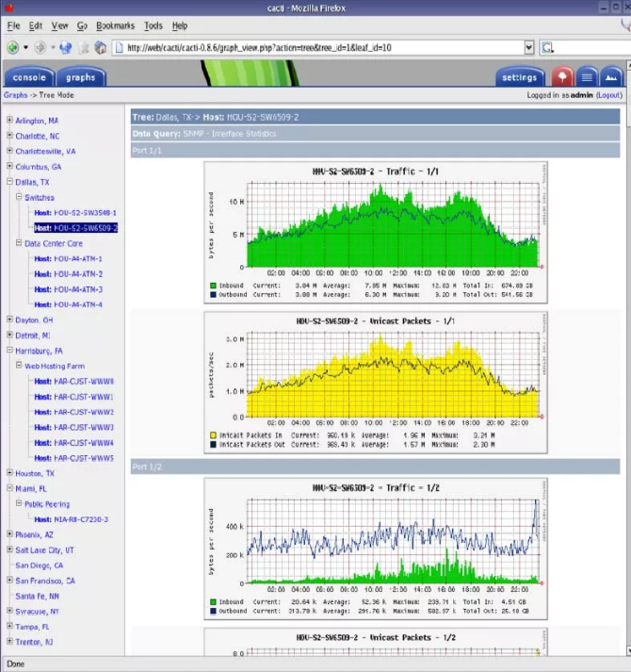Collapse the Web Hosting Farm branch
Screen dimensions: 631x672
click(x=18, y=366)
